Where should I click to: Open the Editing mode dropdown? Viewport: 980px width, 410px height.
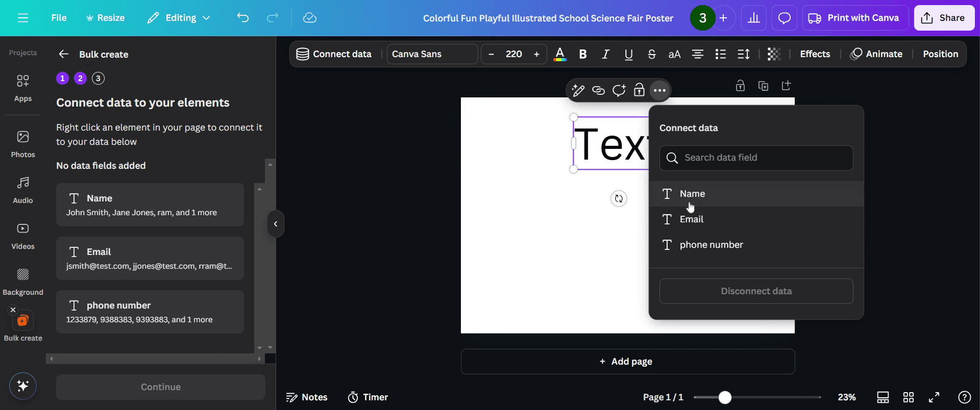point(179,18)
